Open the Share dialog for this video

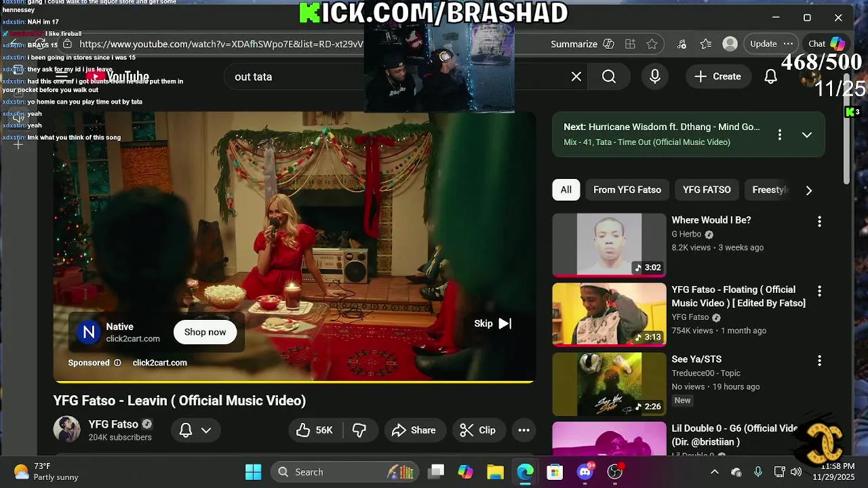point(414,430)
